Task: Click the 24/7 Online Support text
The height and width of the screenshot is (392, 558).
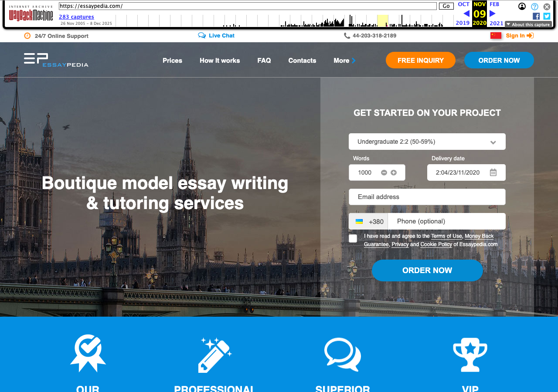Action: [61, 36]
